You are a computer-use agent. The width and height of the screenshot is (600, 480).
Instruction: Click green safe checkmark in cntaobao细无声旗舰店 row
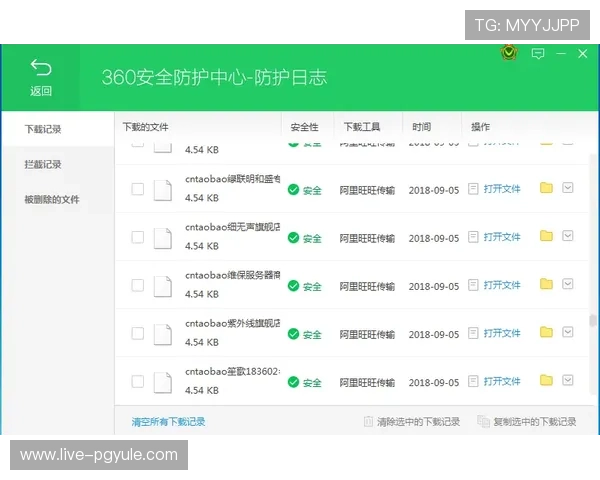[293, 238]
